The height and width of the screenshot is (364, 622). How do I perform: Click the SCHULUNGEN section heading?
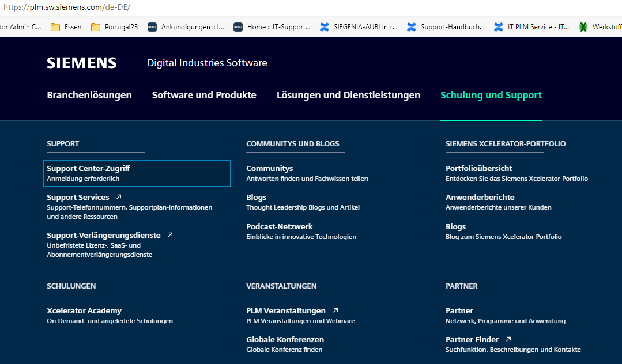click(71, 286)
